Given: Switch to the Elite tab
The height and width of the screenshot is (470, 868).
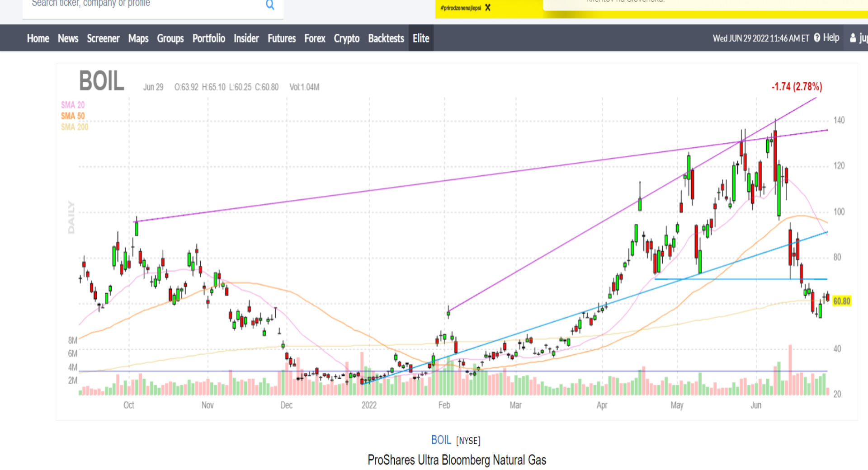Looking at the screenshot, I should [x=421, y=38].
